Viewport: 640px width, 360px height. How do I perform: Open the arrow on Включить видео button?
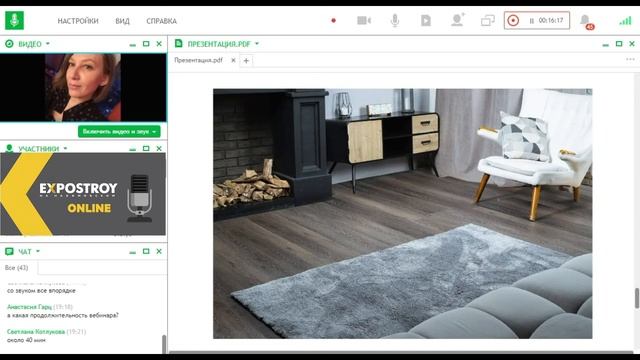(155, 131)
